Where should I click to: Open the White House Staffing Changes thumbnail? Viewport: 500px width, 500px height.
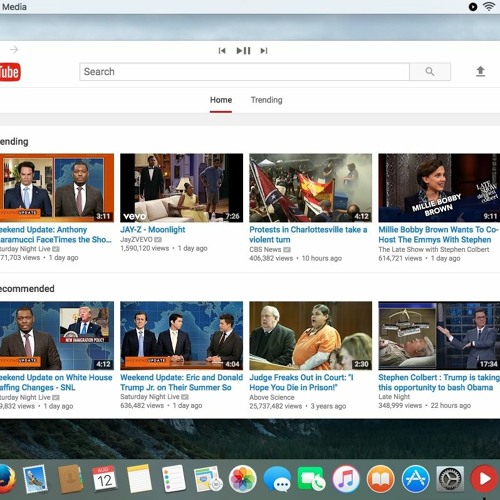point(57,336)
